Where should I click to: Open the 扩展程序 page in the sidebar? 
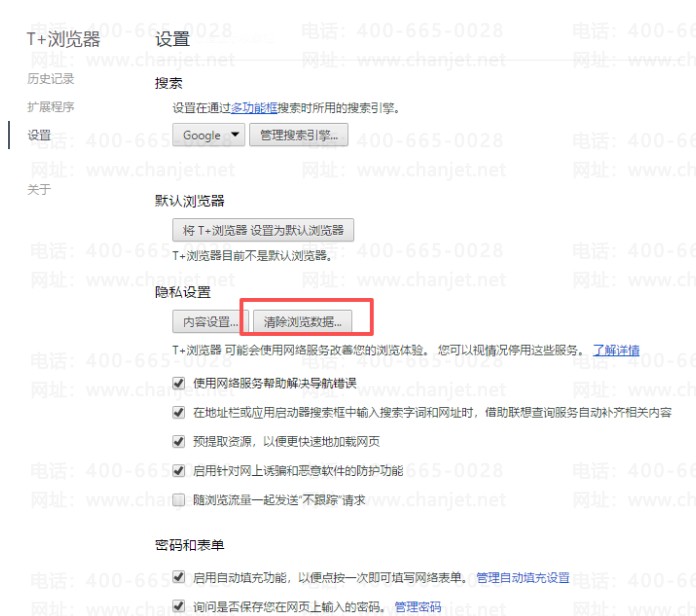51,107
